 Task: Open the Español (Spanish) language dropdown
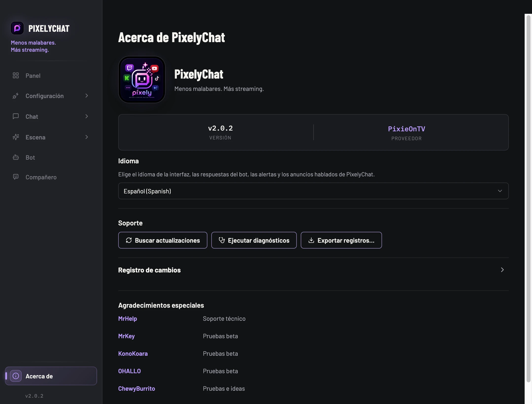pyautogui.click(x=313, y=191)
